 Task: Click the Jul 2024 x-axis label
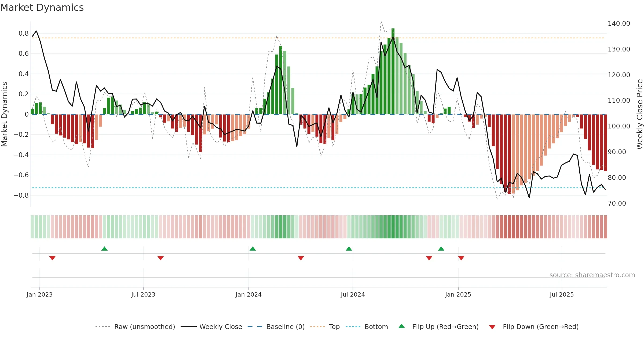[353, 294]
